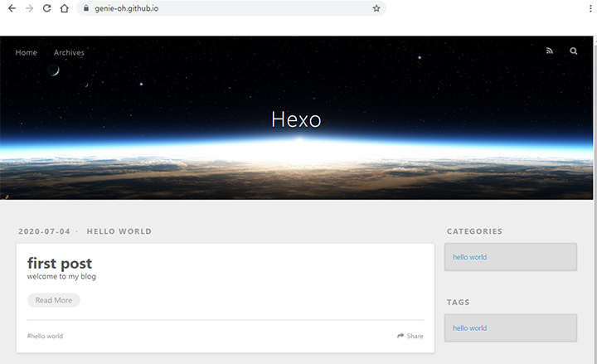
Task: View site security via the padlock icon
Action: pos(86,8)
